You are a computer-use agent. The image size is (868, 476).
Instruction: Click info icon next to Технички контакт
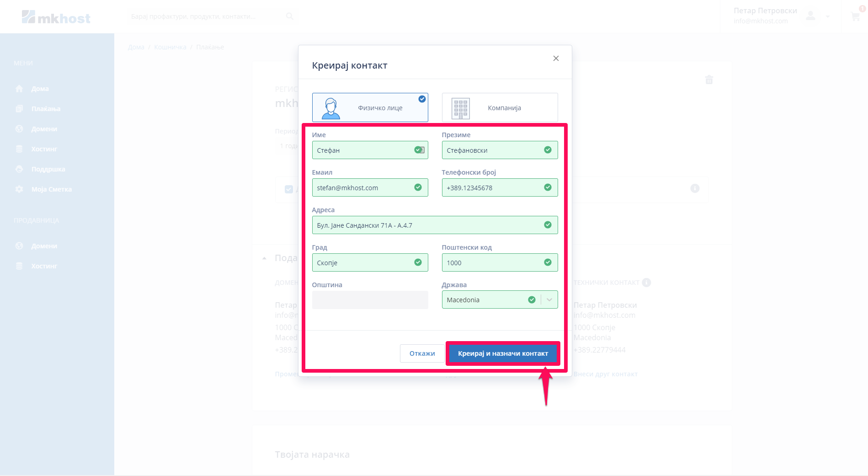(646, 283)
